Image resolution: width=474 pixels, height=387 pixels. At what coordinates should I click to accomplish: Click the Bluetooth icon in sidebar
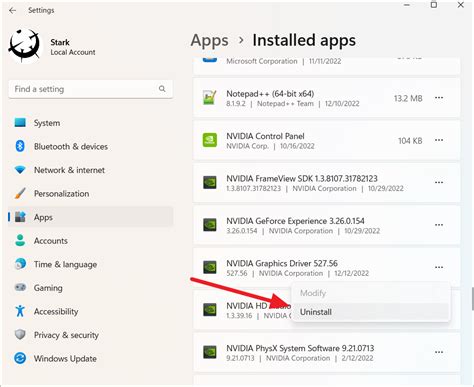click(x=20, y=146)
